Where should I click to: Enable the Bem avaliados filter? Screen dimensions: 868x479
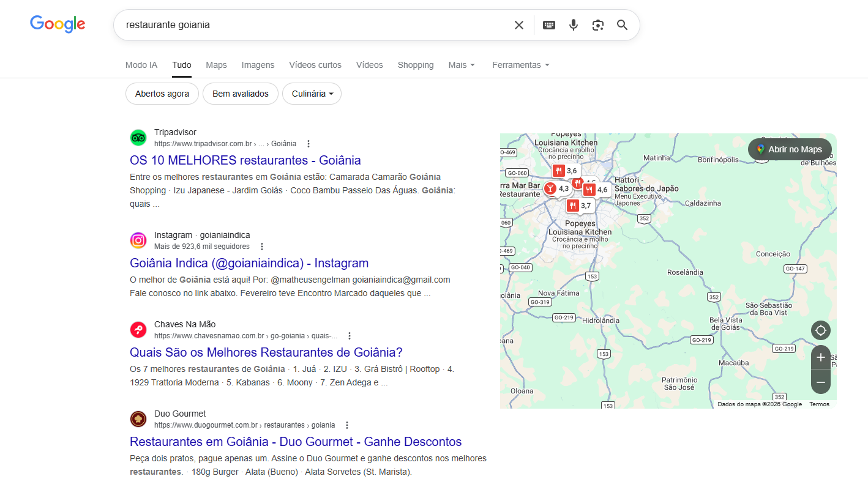point(240,94)
